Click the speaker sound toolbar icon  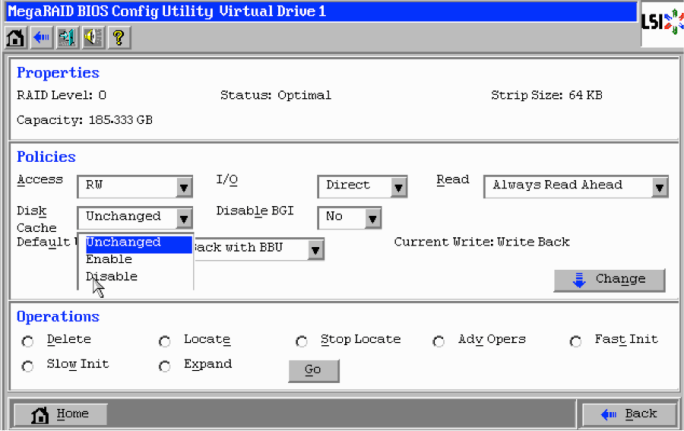(x=93, y=38)
